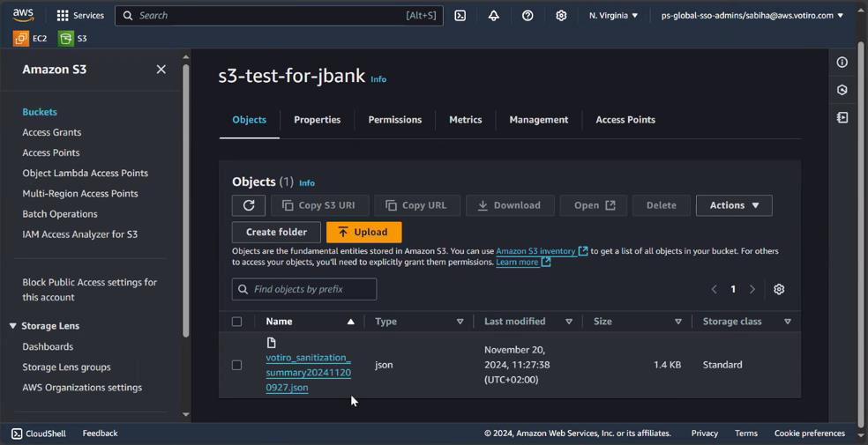Switch to the Access Points tab
Image resolution: width=868 pixels, height=445 pixels.
(x=625, y=120)
